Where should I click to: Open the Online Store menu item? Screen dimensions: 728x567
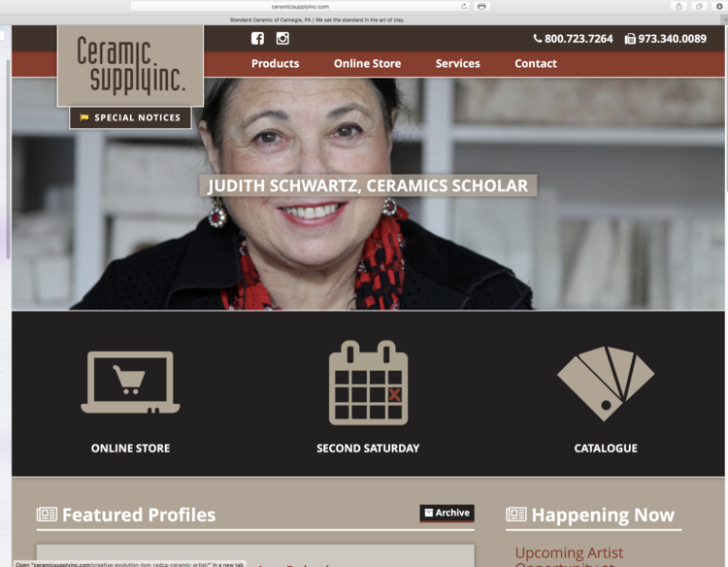pyautogui.click(x=367, y=64)
